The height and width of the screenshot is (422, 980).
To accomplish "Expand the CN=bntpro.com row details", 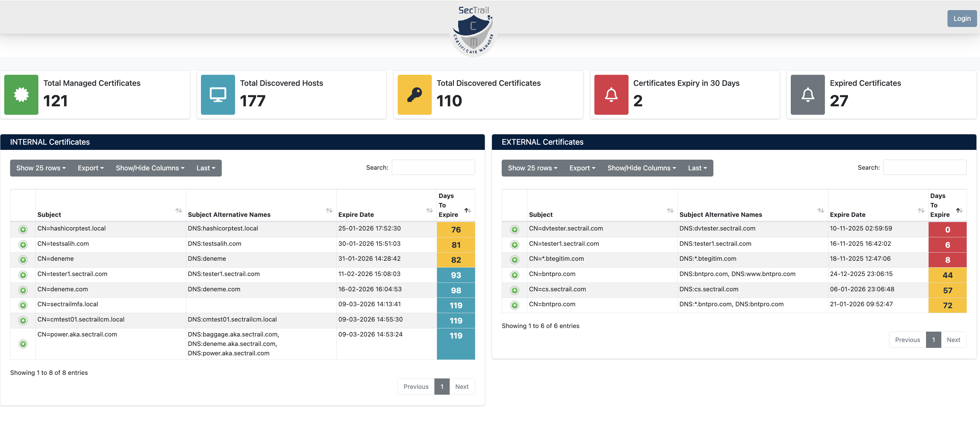I will (514, 274).
